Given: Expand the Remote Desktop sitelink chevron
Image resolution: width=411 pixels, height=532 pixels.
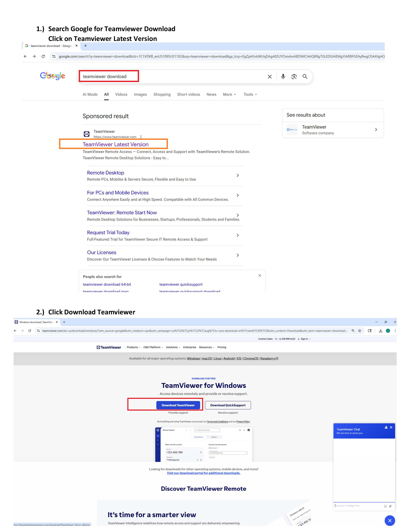Looking at the screenshot, I should (238, 175).
